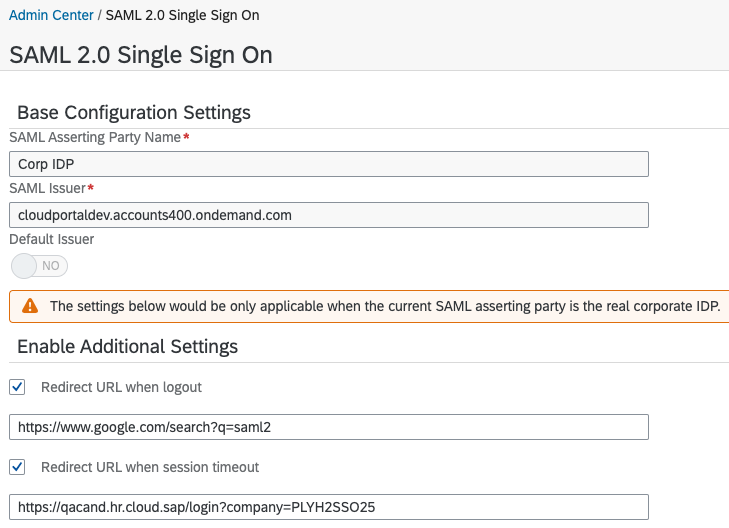
Task: Click the SAML 2.0 Single Sign On page title
Action: pos(141,55)
